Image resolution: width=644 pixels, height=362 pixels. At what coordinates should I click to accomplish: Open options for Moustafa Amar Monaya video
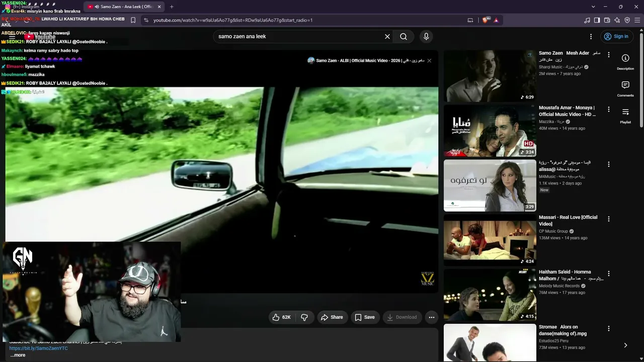click(x=609, y=110)
